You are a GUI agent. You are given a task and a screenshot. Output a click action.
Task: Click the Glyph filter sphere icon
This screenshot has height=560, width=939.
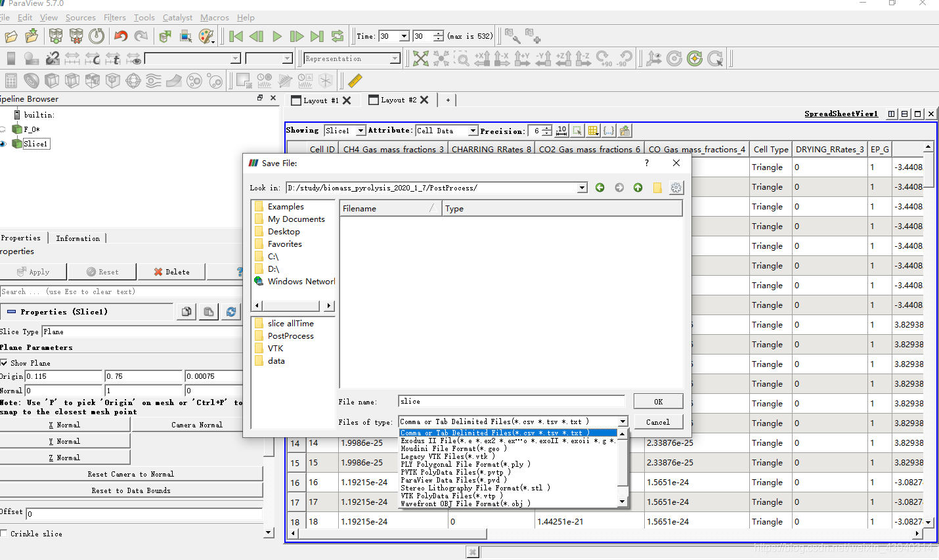pos(133,81)
